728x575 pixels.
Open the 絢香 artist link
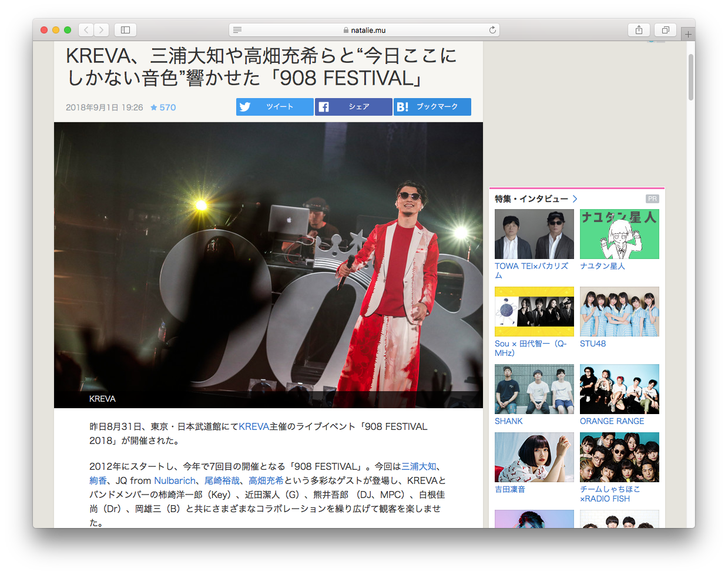pos(98,480)
